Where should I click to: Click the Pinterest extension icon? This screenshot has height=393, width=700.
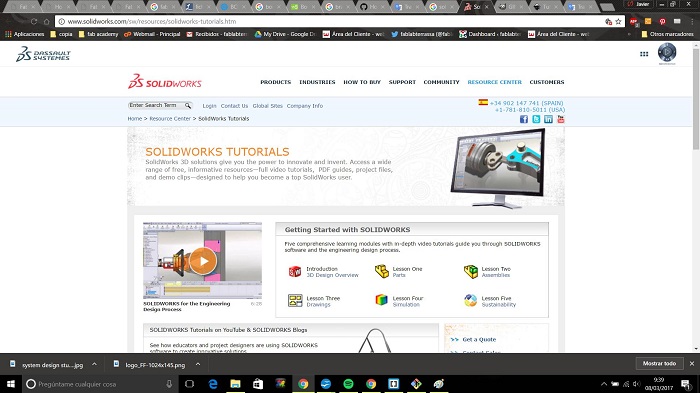pos(662,21)
